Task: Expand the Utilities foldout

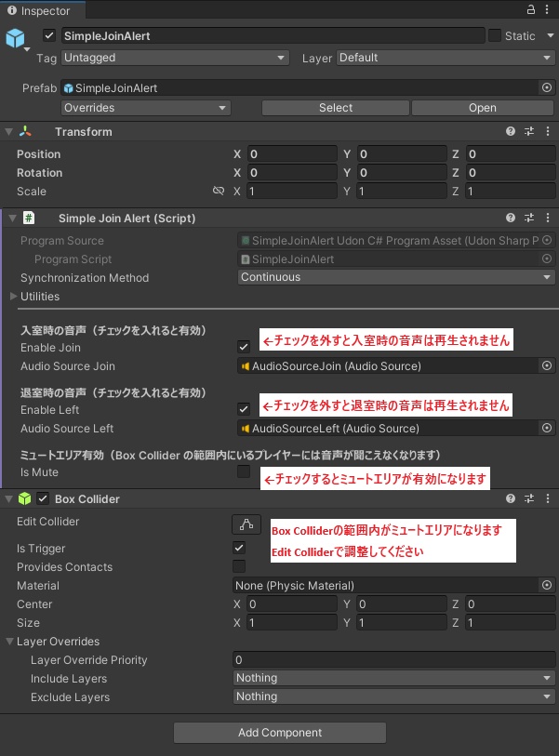Action: point(14,296)
